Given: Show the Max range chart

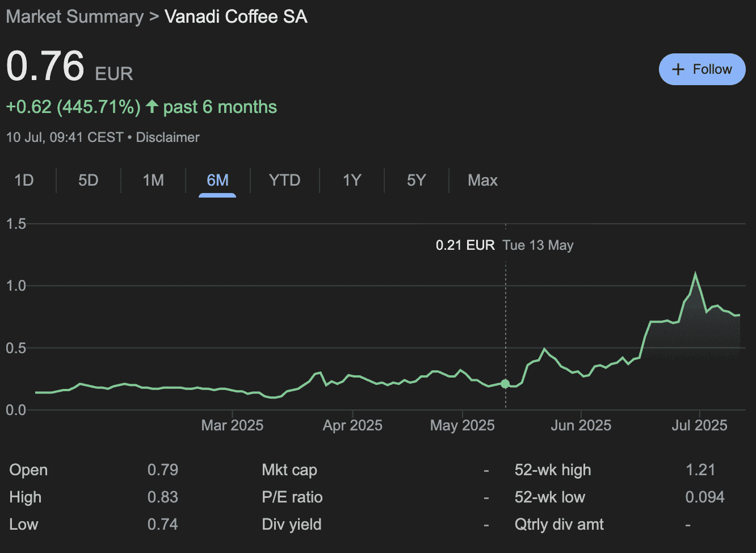Looking at the screenshot, I should point(482,181).
